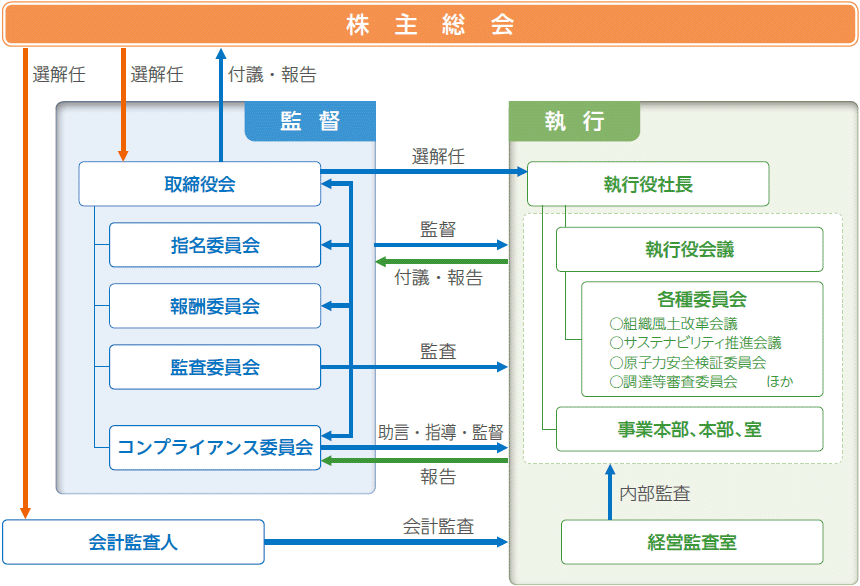The height and width of the screenshot is (586, 860).
Task: Select the サステナビリティ推進会議 list entry
Action: pos(695,343)
